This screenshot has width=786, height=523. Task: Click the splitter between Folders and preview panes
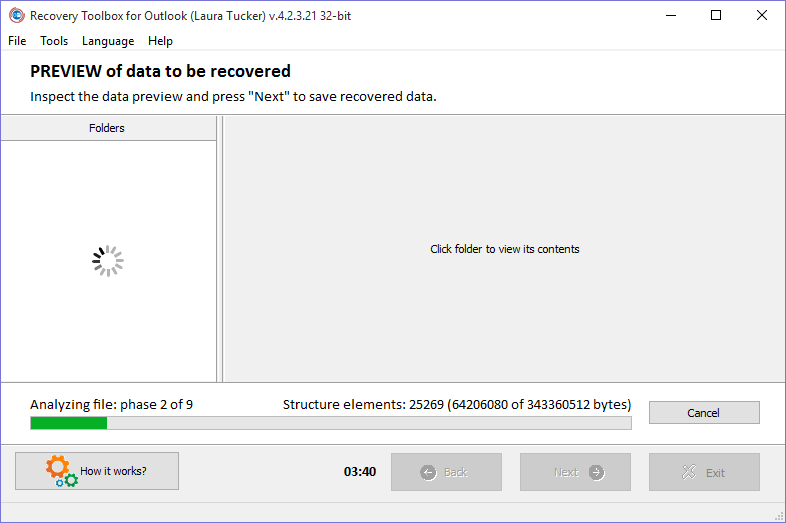pos(220,249)
